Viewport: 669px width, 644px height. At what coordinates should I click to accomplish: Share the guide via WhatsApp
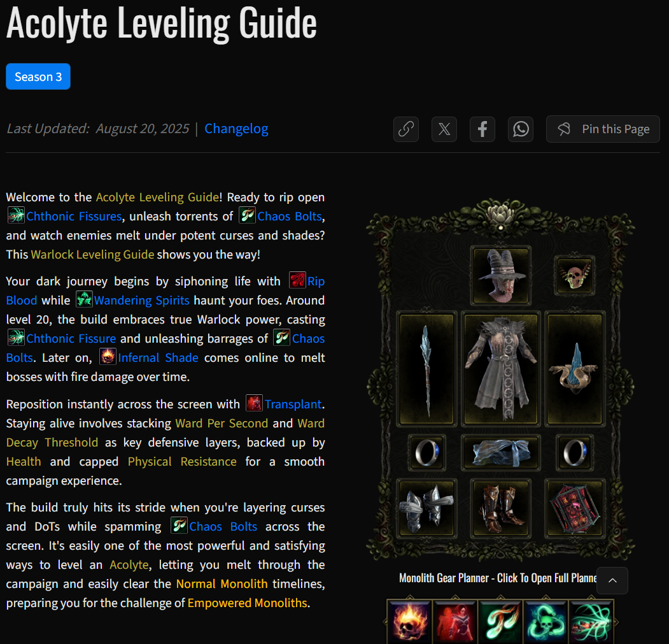[x=521, y=129]
